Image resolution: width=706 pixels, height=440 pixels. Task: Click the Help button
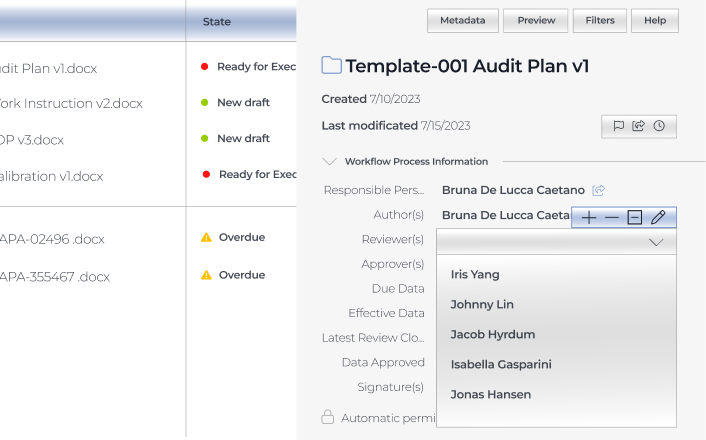(x=655, y=20)
